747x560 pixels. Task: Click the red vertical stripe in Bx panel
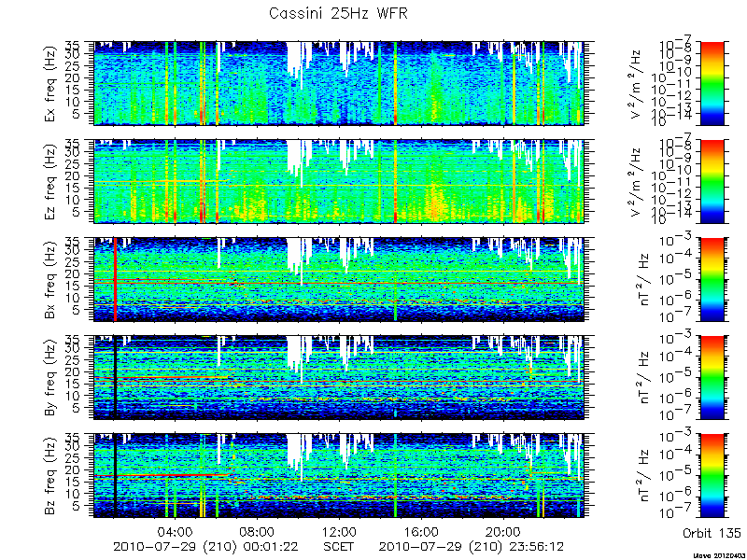click(115, 279)
